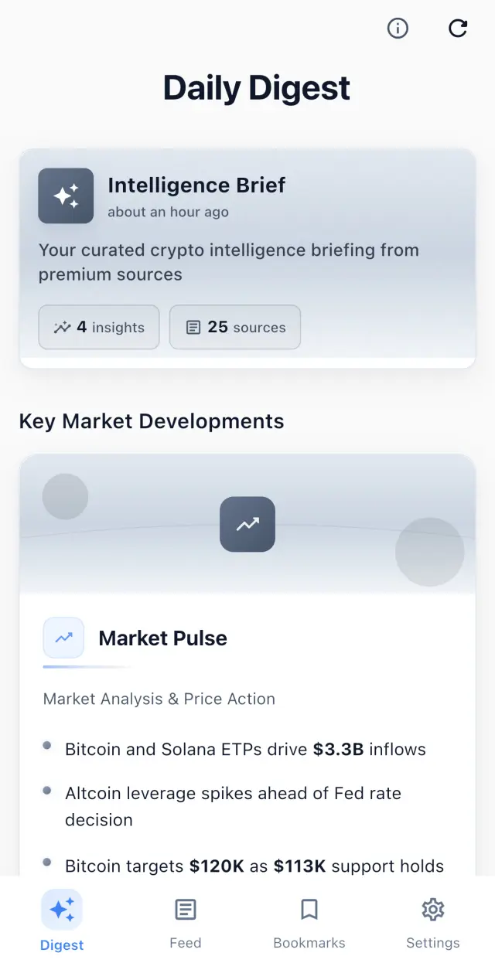Select the Digest sparkles icon in navigation
The image size is (495, 980).
[x=62, y=909]
